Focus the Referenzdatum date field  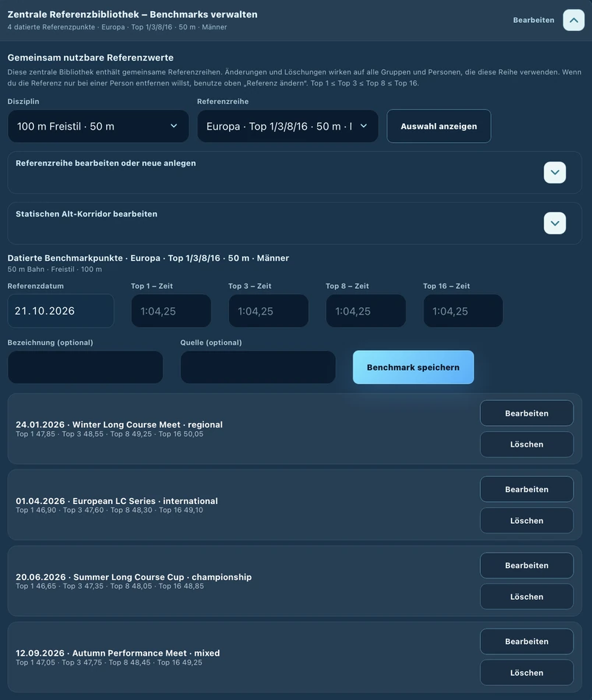pos(60,311)
